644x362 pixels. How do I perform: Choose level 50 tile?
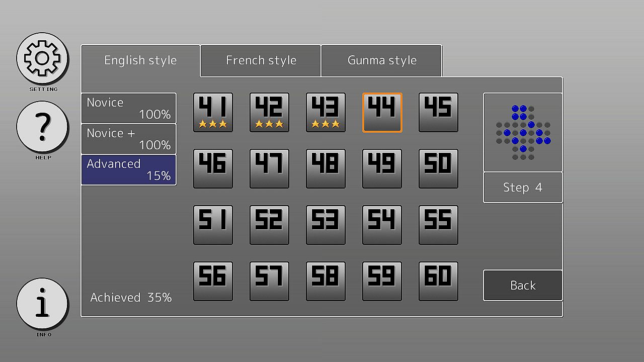[438, 169]
